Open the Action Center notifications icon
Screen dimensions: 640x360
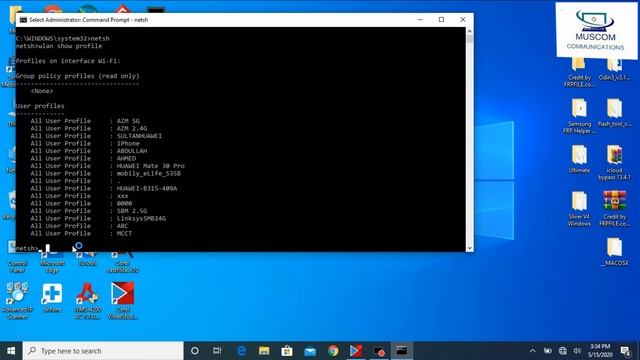pyautogui.click(x=625, y=351)
